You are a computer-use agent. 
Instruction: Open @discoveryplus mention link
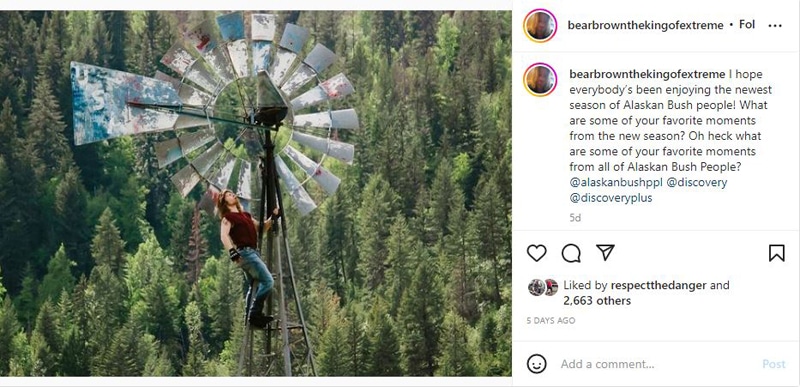611,198
